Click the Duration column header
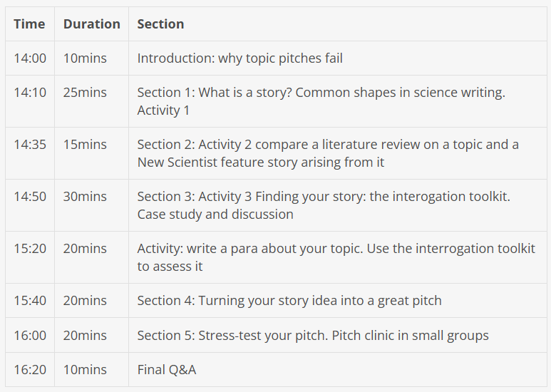The image size is (551, 392). (92, 24)
